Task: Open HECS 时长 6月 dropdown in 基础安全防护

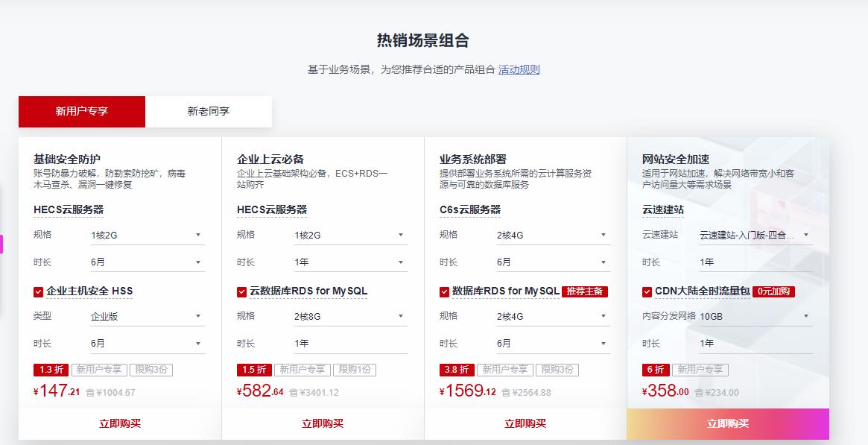Action: 148,262
